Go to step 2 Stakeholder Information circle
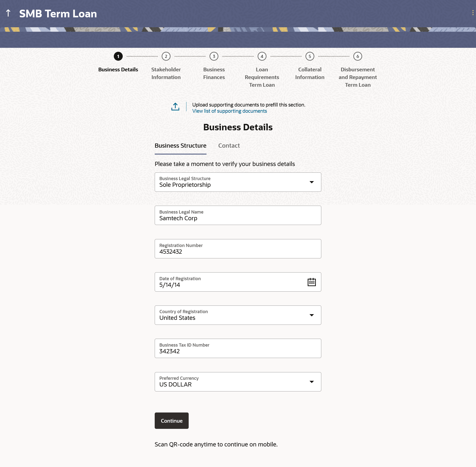Screen dimensions: 476x467 click(x=166, y=56)
